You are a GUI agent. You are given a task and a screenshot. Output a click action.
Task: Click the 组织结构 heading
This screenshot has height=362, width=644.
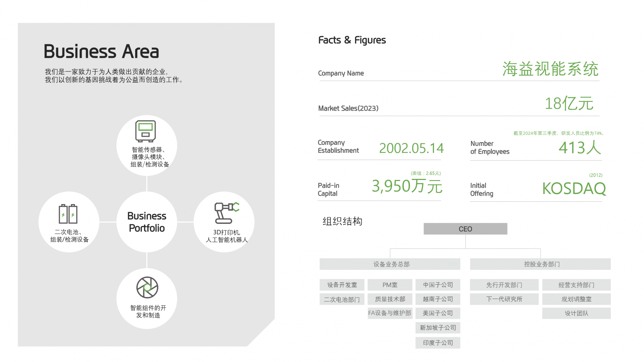342,221
